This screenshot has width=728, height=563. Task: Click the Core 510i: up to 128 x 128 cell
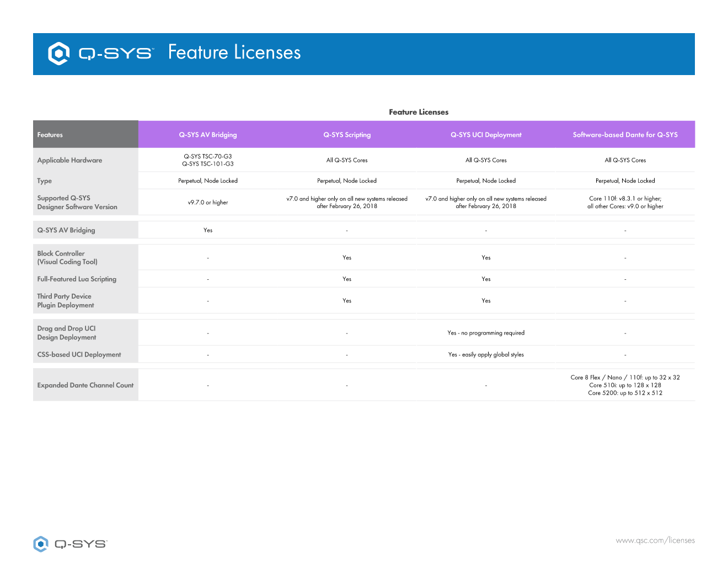625,385
